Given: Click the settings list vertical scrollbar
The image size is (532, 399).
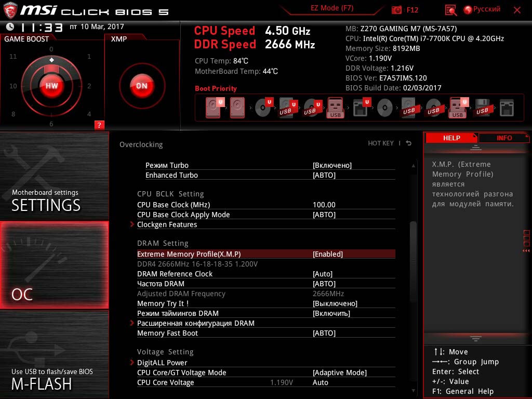Looking at the screenshot, I should 413,261.
